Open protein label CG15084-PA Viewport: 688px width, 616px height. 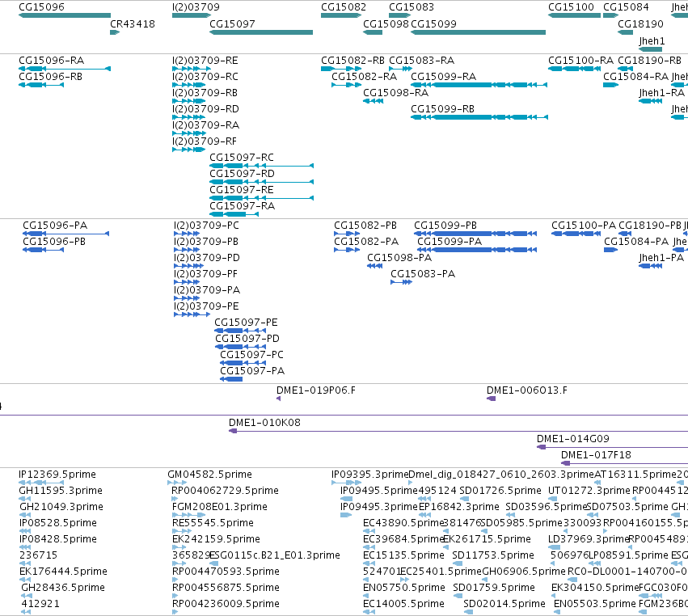click(x=637, y=242)
